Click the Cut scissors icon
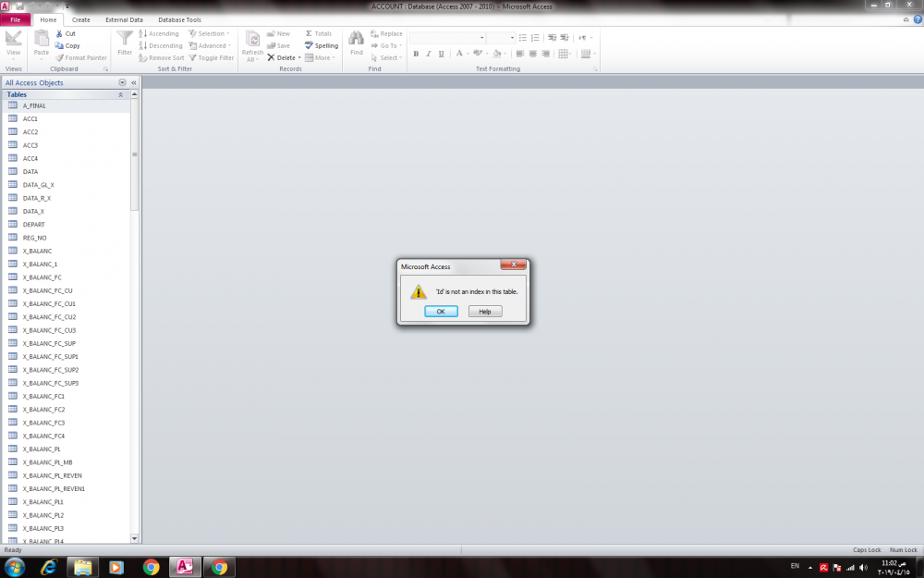 tap(59, 33)
